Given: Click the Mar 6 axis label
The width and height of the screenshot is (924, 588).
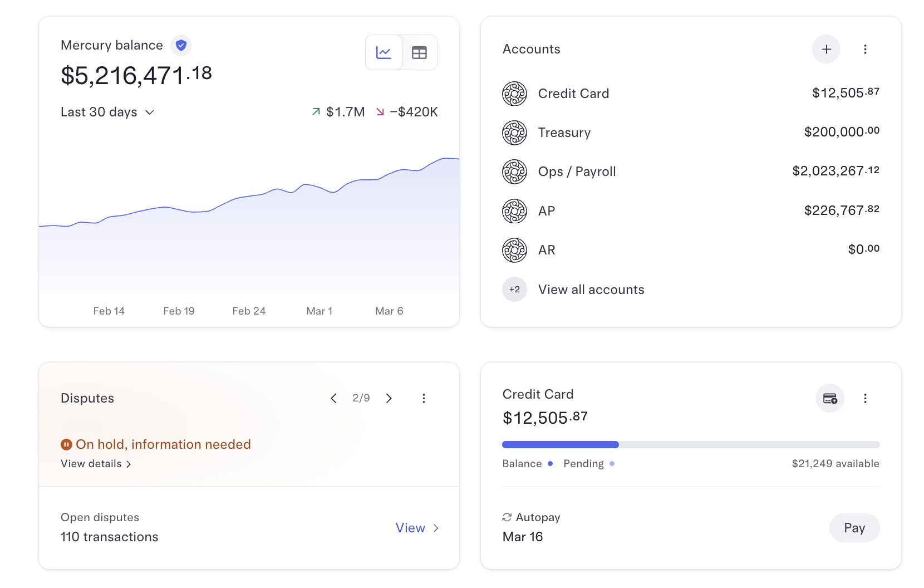Looking at the screenshot, I should tap(389, 311).
